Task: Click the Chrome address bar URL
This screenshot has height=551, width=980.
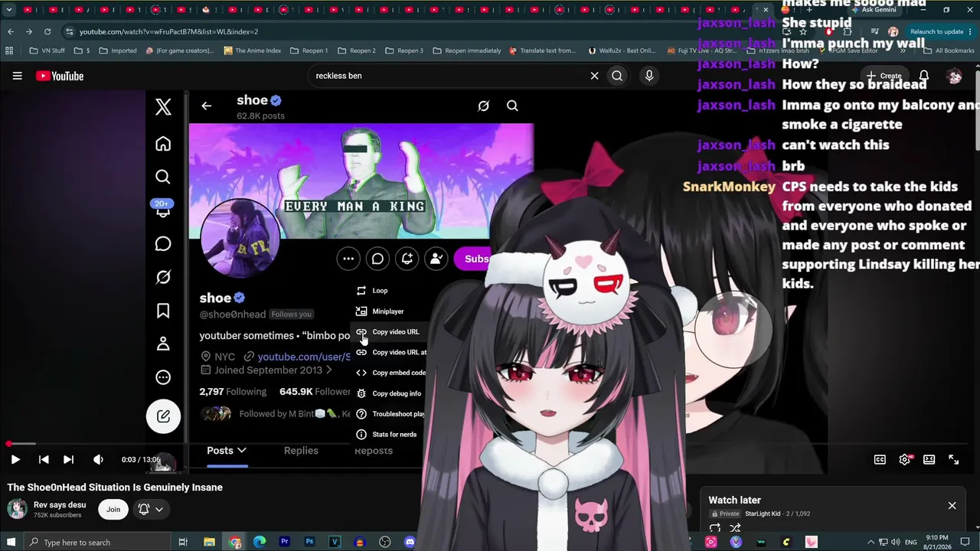Action: 168,31
